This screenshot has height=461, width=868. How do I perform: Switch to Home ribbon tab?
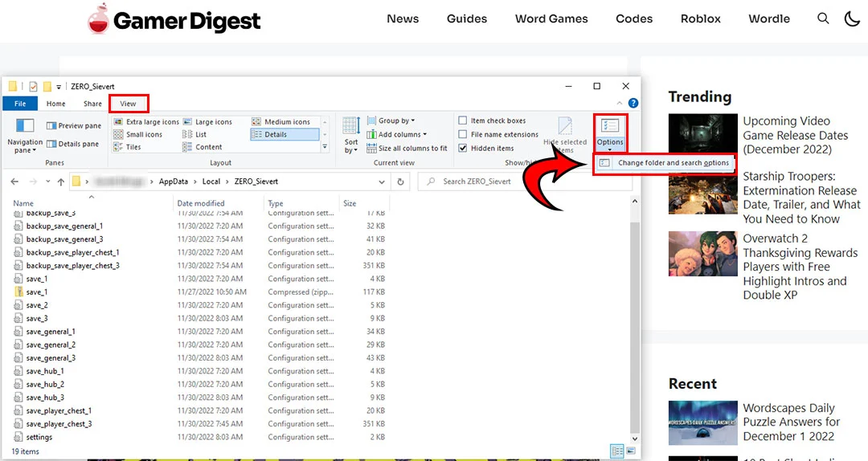(x=56, y=104)
